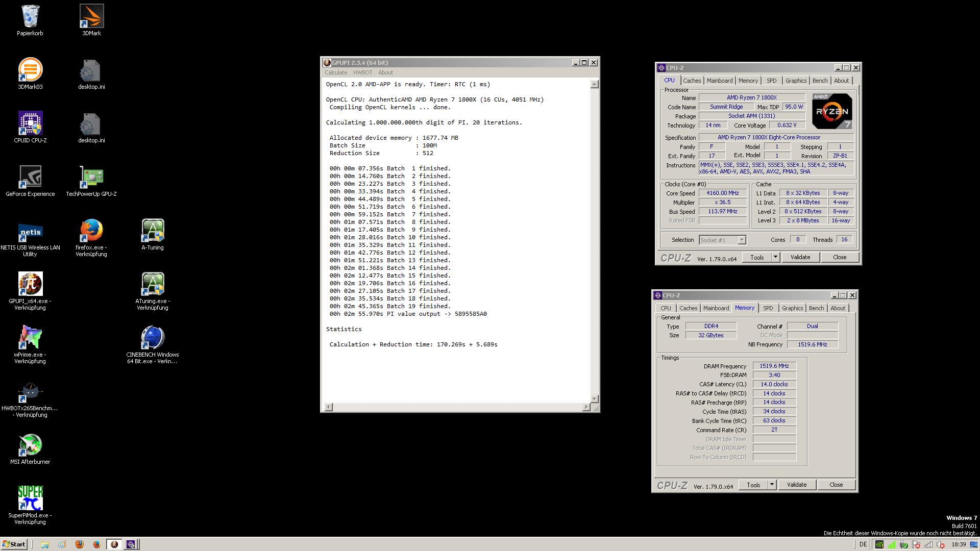Open the NVIDIA tray icon
This screenshot has width=980, height=551.
879,544
